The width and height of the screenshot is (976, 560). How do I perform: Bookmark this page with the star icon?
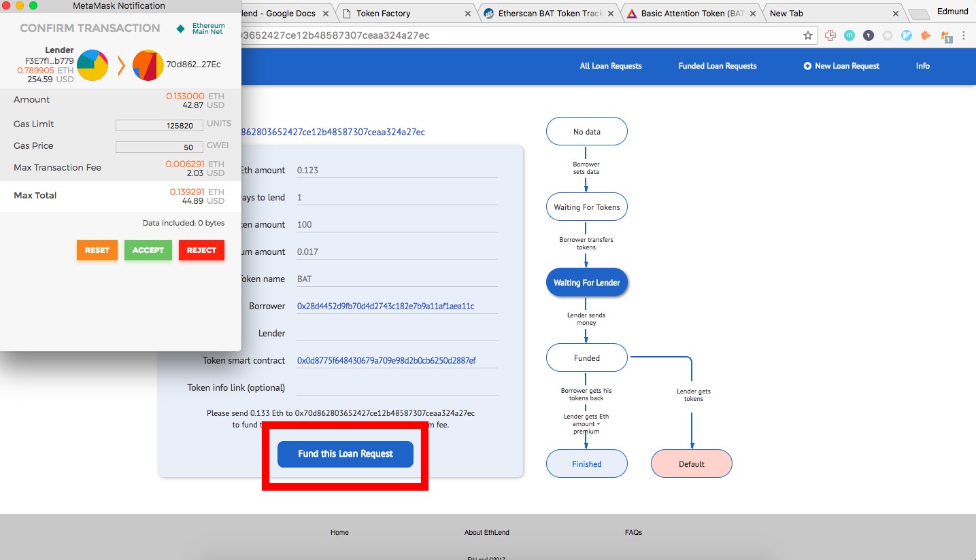pos(808,35)
